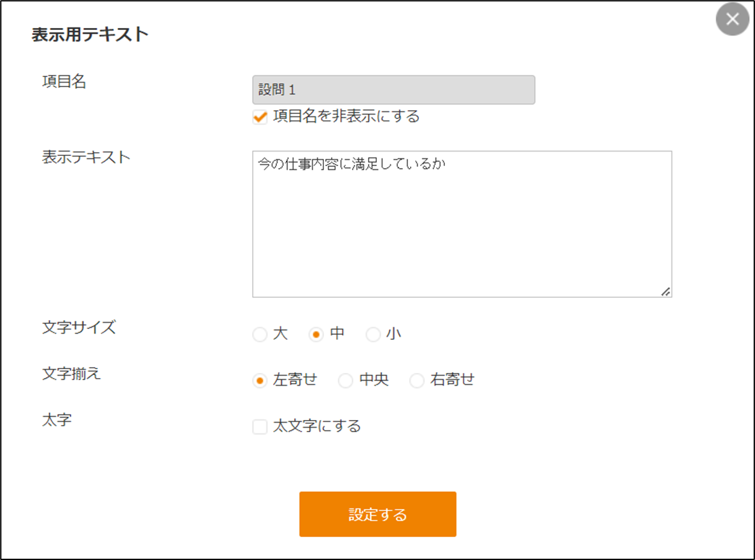The height and width of the screenshot is (560, 755).
Task: Click the 表示用テキスト dialog heading
Action: click(90, 34)
